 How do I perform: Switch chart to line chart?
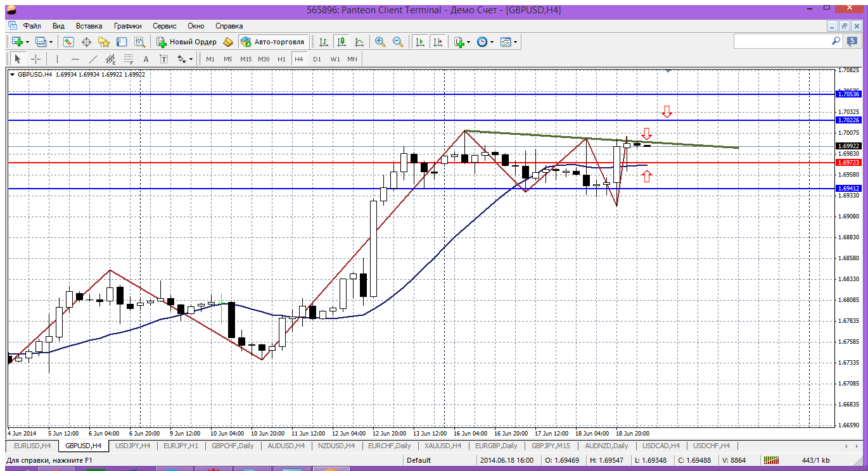(x=359, y=42)
